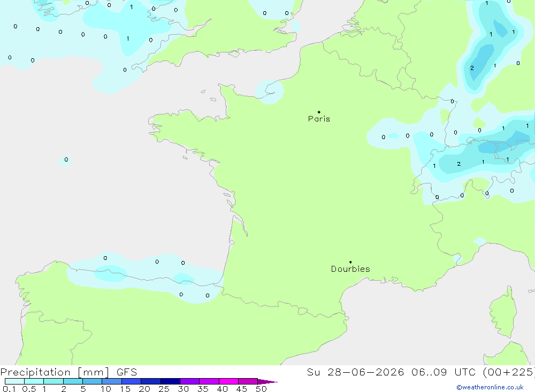Click the 10–15 mm legend swatch
Image resolution: width=535 pixels, height=392 pixels.
pyautogui.click(x=112, y=381)
